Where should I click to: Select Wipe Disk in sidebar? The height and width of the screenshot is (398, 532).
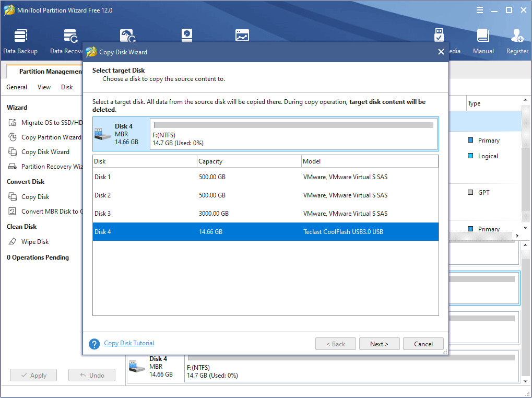[35, 242]
